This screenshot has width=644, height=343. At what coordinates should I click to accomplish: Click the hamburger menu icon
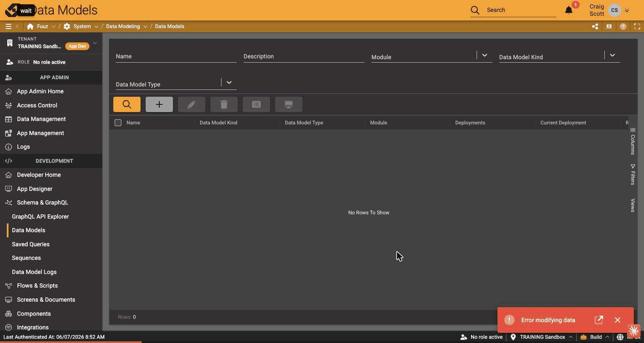[8, 26]
